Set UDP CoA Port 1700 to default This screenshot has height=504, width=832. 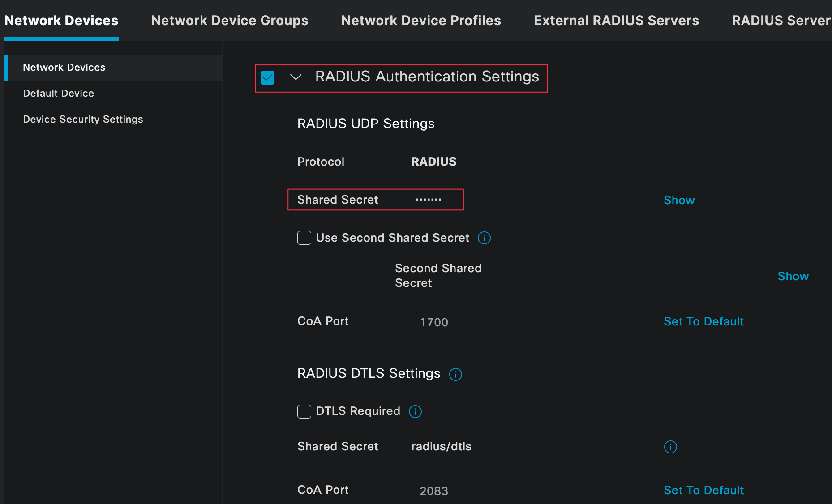703,321
